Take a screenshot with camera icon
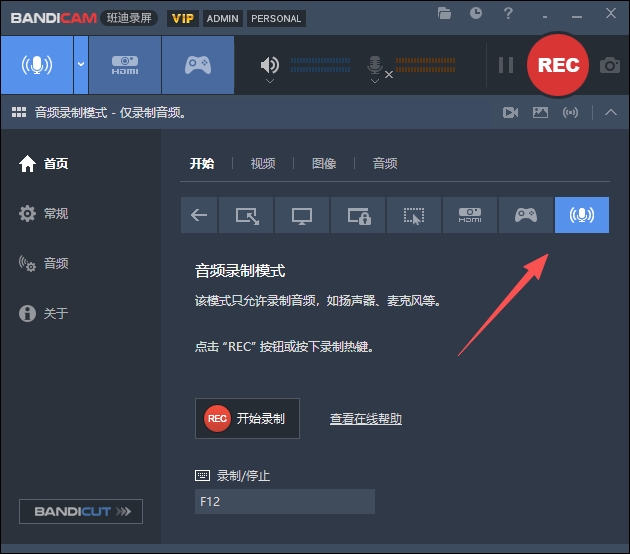 tap(610, 65)
